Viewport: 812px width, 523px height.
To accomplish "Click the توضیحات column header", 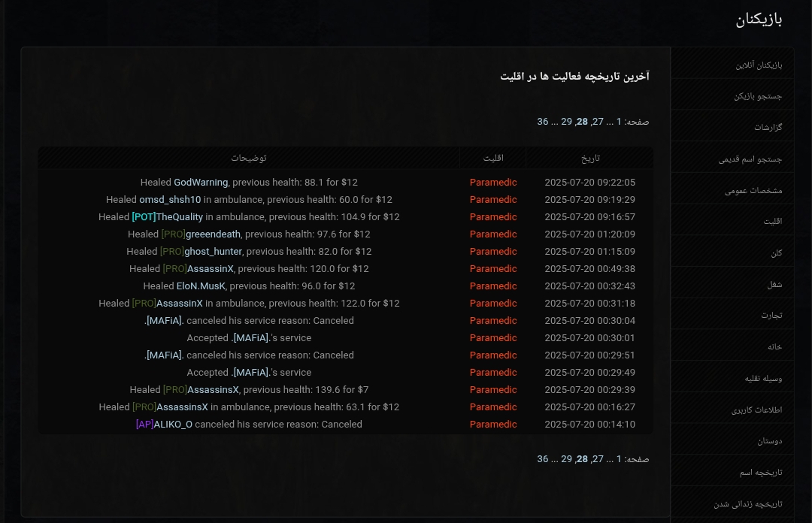I will point(249,158).
